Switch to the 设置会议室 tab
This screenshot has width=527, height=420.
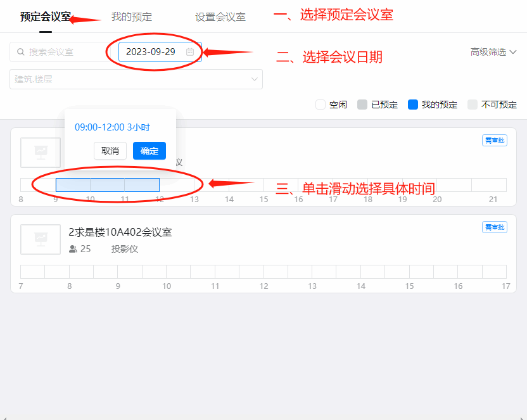(x=220, y=17)
